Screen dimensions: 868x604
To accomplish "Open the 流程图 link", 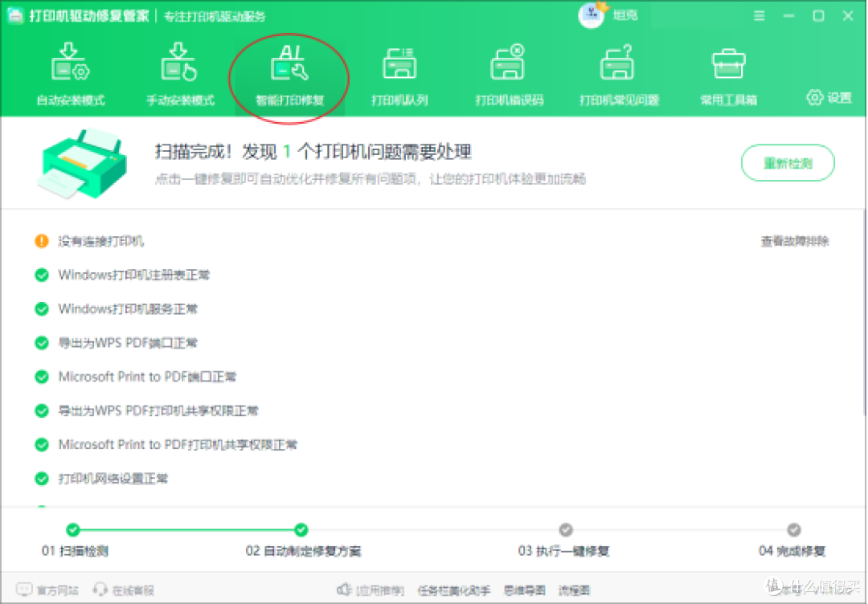I will (574, 590).
